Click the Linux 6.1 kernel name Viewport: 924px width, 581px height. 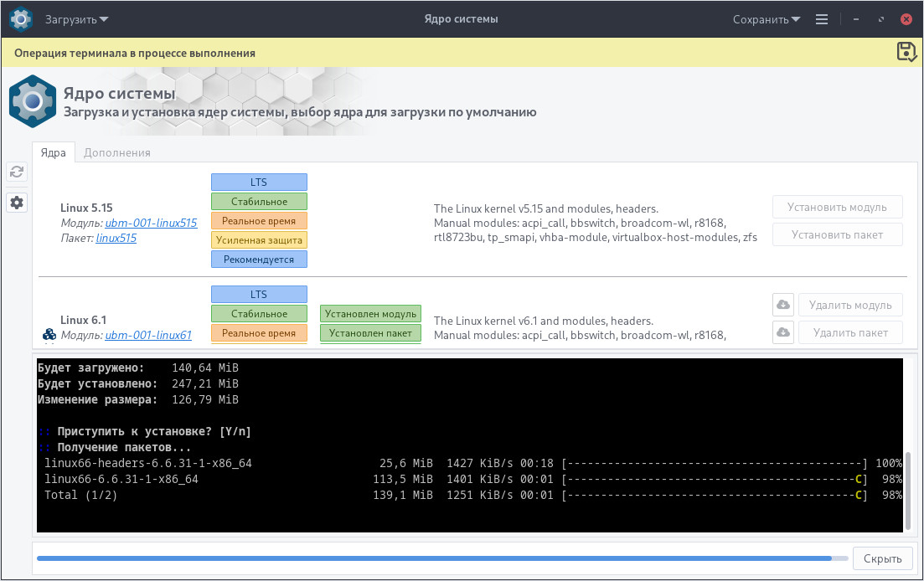pos(83,320)
